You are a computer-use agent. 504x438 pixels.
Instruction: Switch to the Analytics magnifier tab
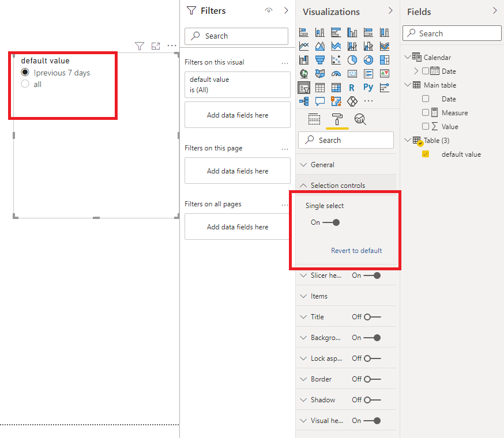pos(360,119)
